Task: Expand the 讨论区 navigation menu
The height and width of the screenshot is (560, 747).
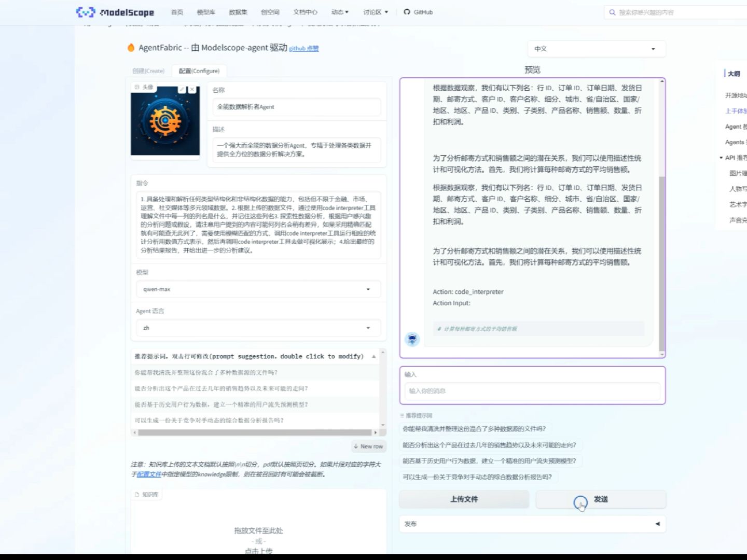Action: (376, 12)
